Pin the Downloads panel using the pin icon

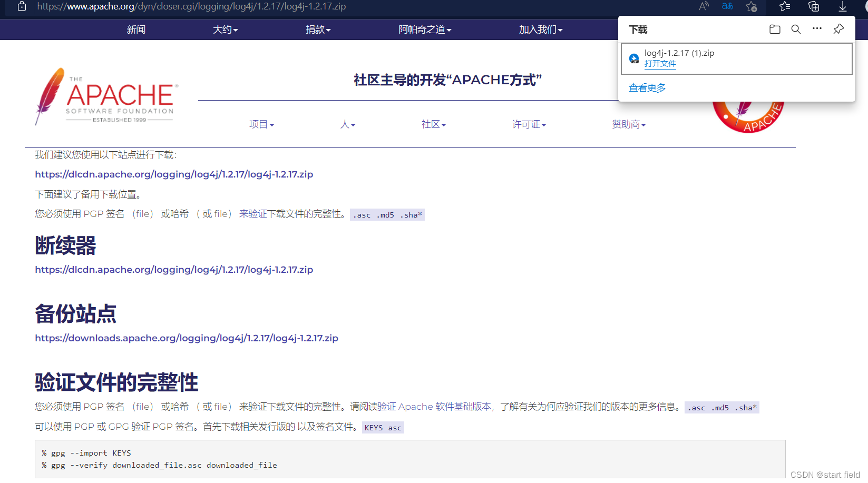(838, 29)
